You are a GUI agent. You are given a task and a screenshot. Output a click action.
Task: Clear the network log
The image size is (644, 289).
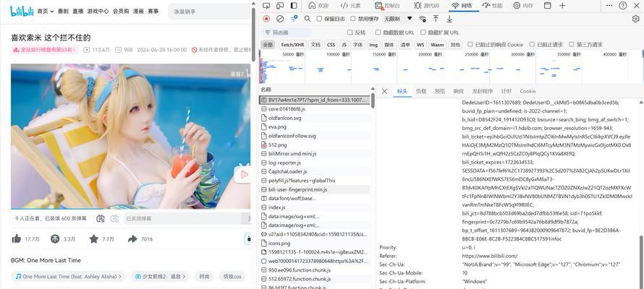280,19
